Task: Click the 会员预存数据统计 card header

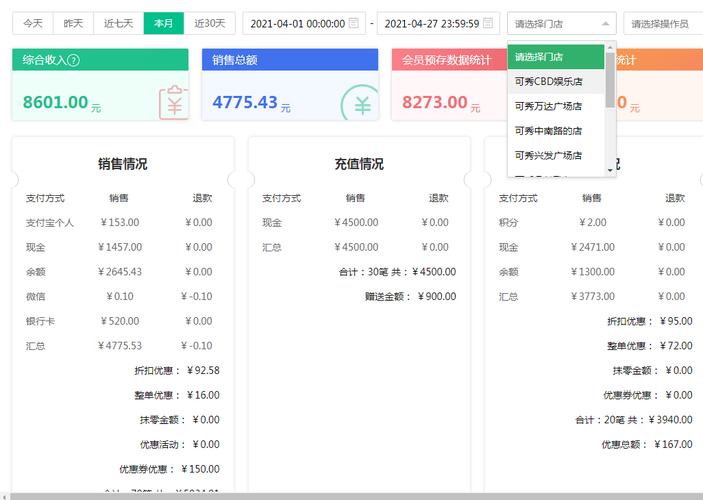Action: 449,60
